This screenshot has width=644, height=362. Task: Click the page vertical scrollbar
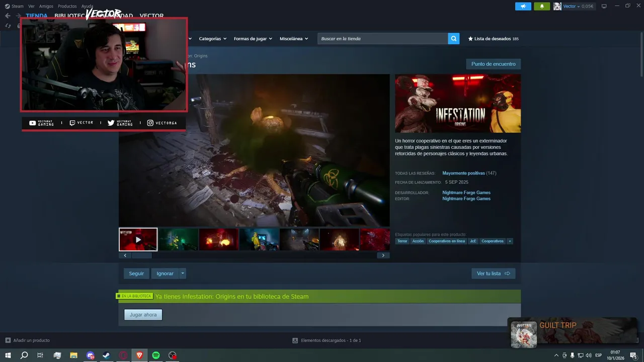tap(641, 55)
